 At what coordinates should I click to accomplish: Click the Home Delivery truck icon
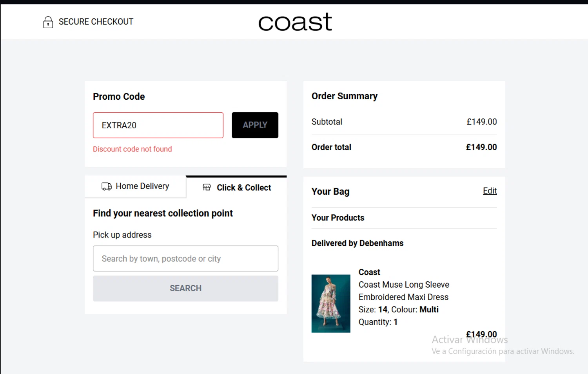pos(107,186)
